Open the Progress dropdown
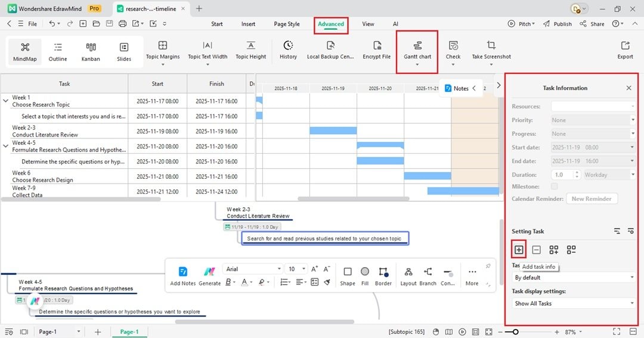This screenshot has width=644, height=338. click(x=593, y=134)
